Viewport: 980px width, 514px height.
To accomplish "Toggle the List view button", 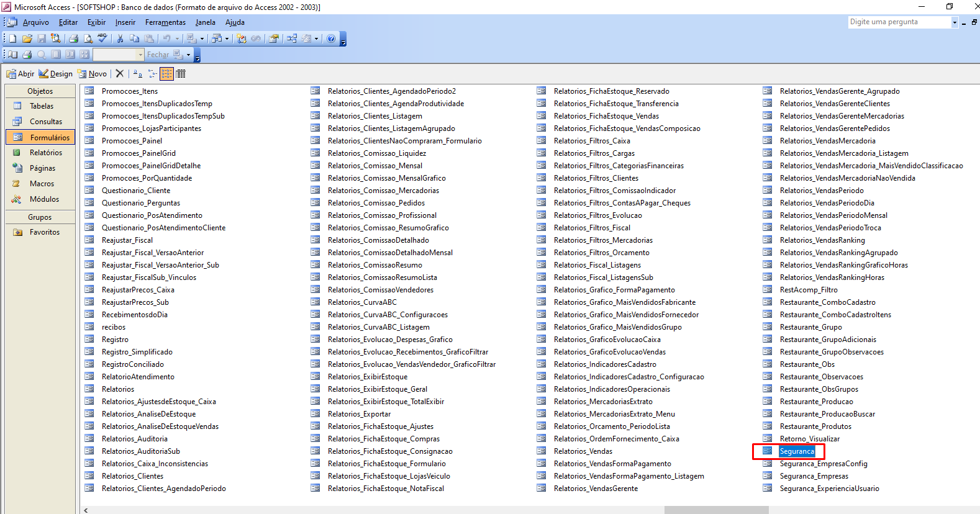I will coord(166,74).
